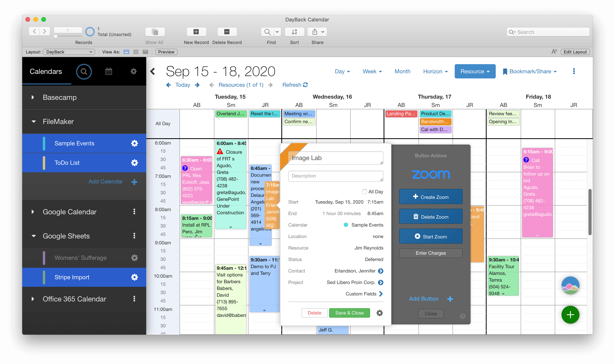Viewport: 615px width, 364px height.
Task: Create a New Record from the toolbar
Action: (196, 32)
